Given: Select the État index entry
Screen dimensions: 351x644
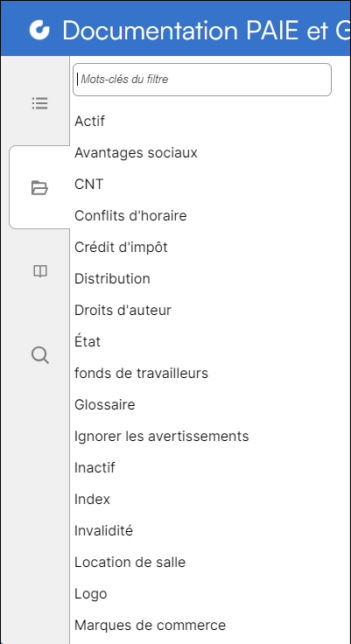Looking at the screenshot, I should [x=88, y=341].
